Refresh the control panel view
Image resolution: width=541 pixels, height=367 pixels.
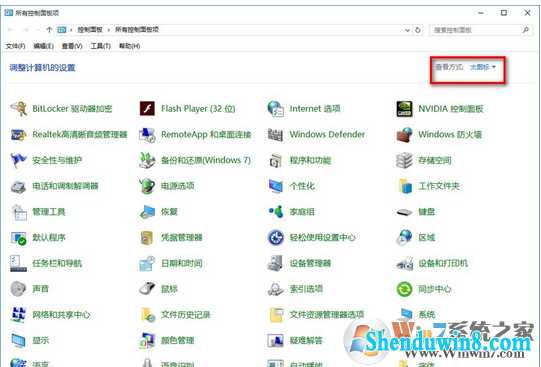[418, 30]
